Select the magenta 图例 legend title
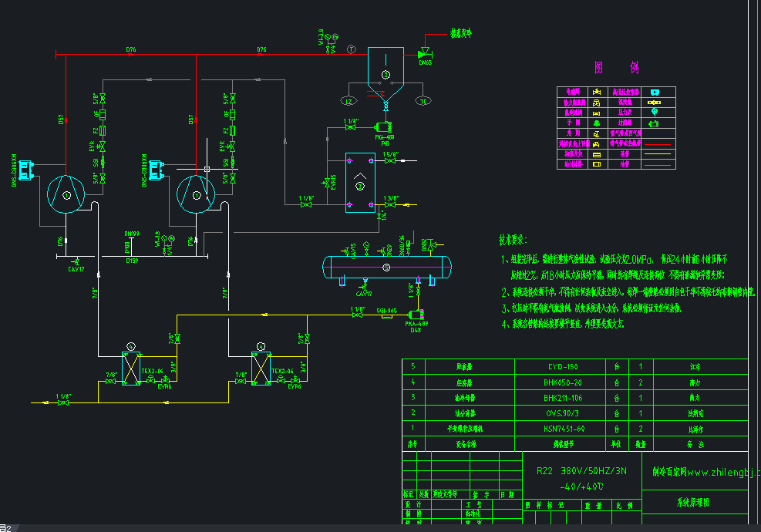761x532 pixels. coord(616,68)
